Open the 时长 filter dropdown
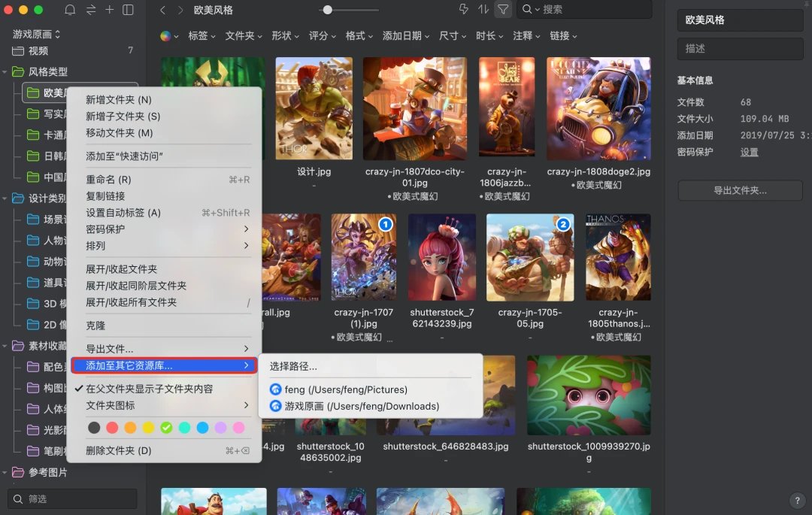This screenshot has height=515, width=812. point(490,36)
